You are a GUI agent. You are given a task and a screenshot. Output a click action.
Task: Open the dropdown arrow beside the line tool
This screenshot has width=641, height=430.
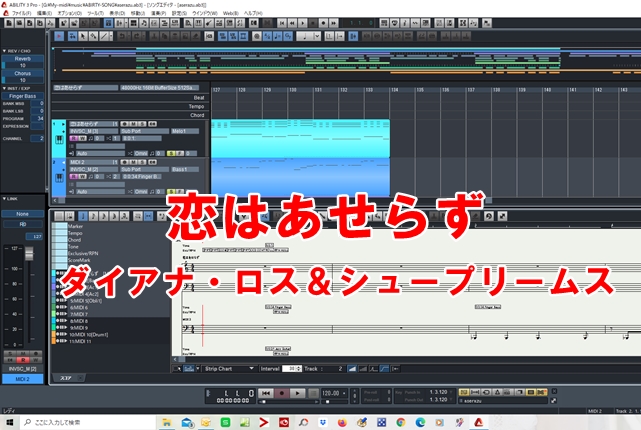(111, 36)
